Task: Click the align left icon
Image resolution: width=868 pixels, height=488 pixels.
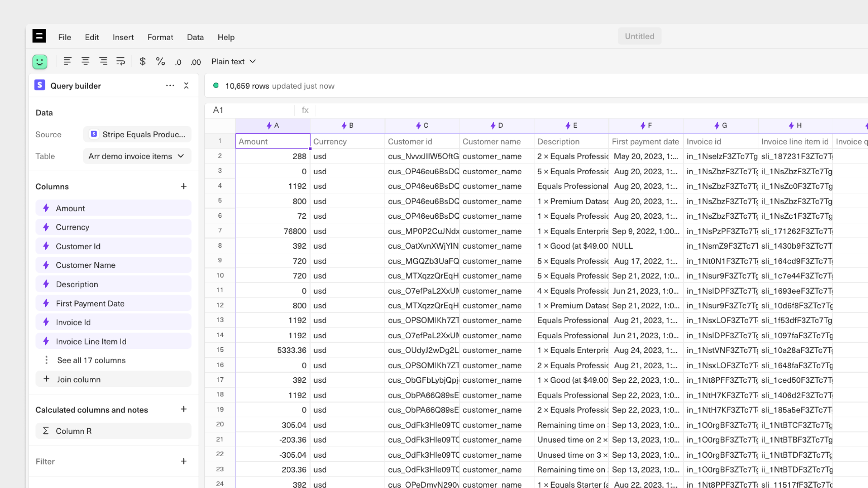Action: (67, 61)
